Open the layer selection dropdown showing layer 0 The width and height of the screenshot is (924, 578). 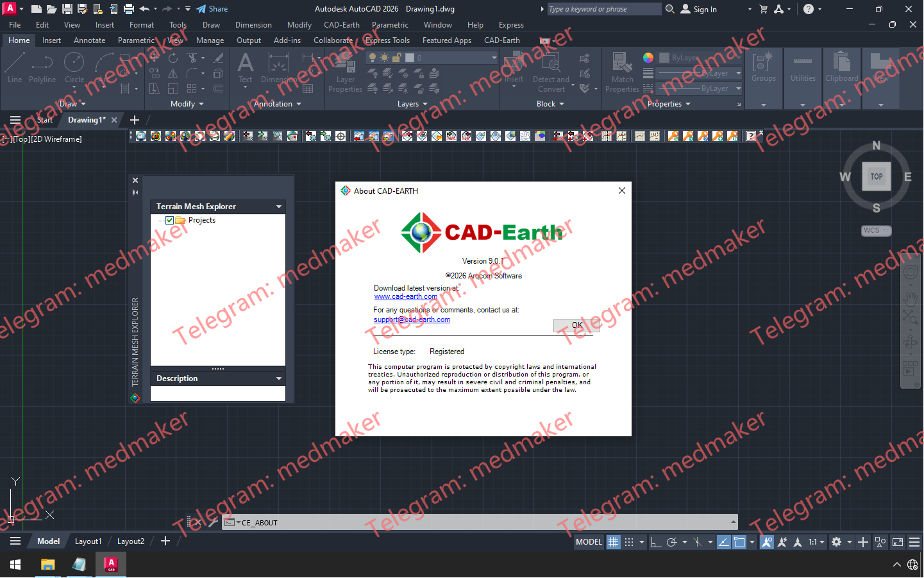click(492, 57)
